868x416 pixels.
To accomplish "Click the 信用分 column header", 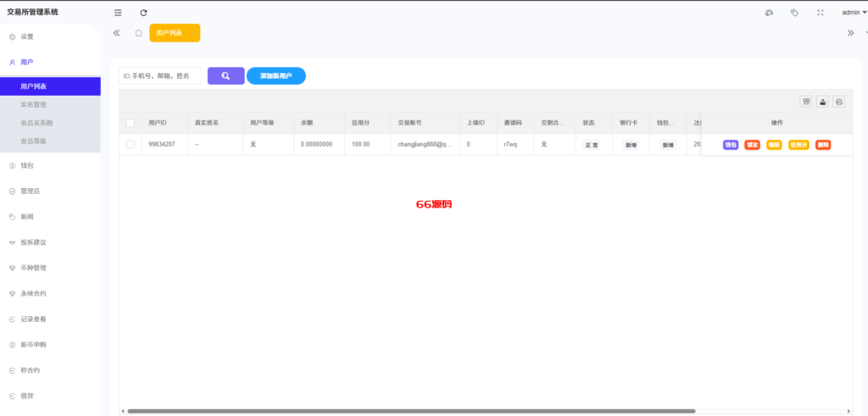I will (368, 123).
